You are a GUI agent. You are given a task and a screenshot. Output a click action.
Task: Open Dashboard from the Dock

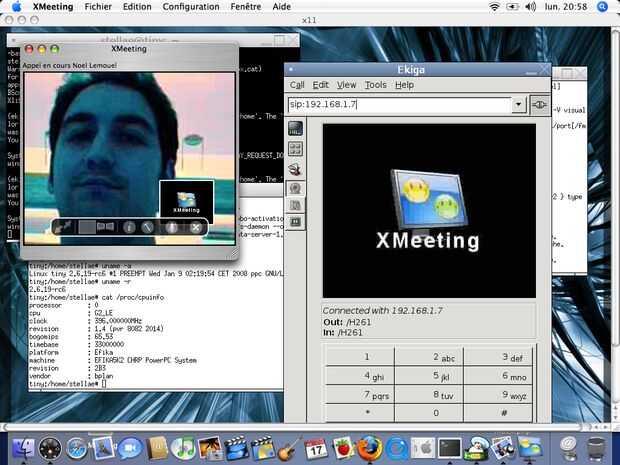[50, 448]
